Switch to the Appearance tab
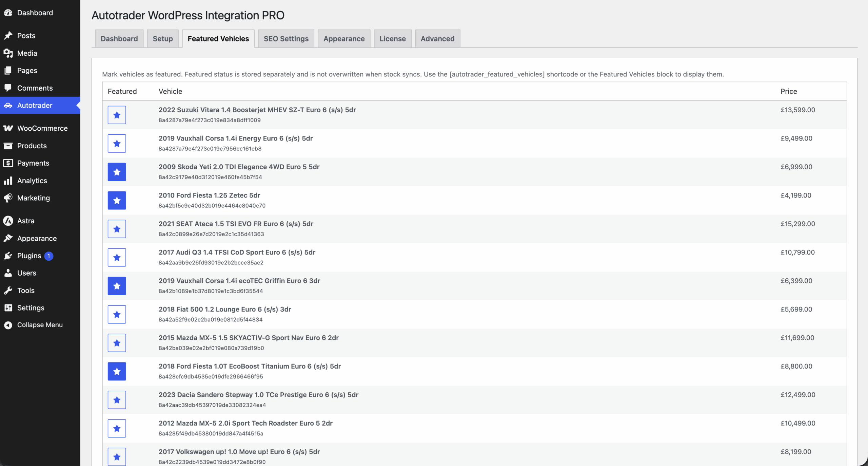This screenshot has height=466, width=868. (344, 39)
